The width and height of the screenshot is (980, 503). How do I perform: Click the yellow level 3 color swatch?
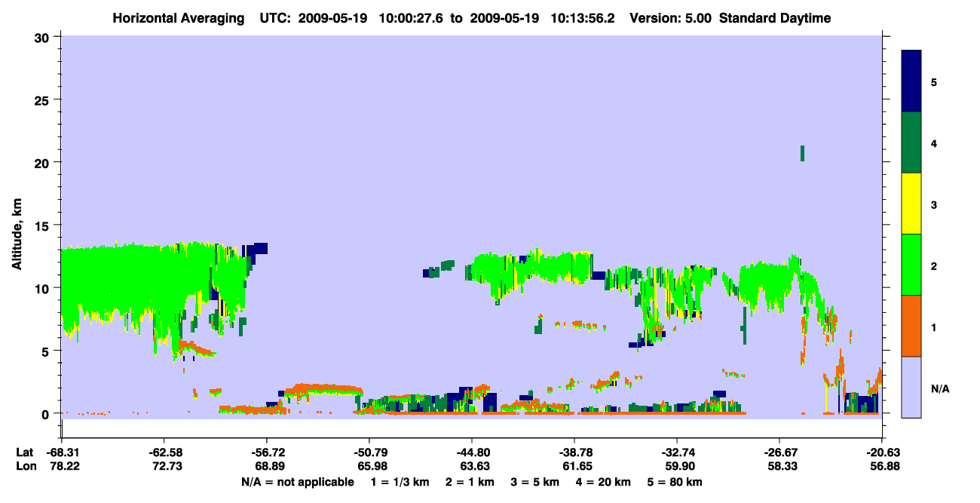coord(911,204)
